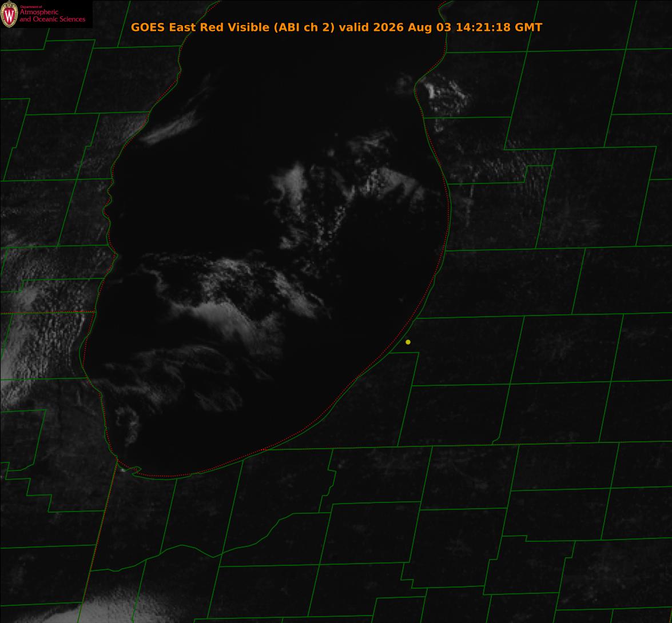This screenshot has width=672, height=623.
Task: Click the thin cloud streak near the northwestern shore
Action: [x=172, y=126]
